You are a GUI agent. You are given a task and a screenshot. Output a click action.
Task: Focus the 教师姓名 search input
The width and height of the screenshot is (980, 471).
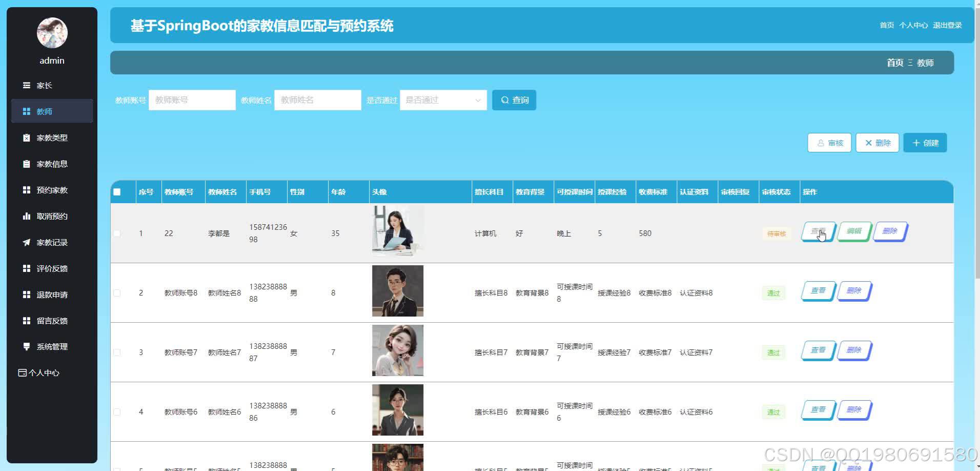[x=318, y=100]
